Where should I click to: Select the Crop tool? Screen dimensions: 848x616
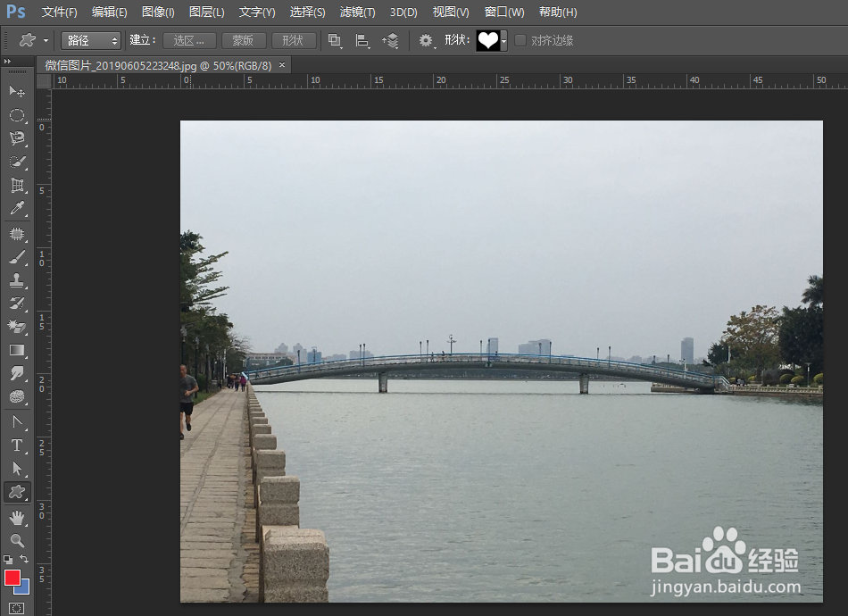17,185
